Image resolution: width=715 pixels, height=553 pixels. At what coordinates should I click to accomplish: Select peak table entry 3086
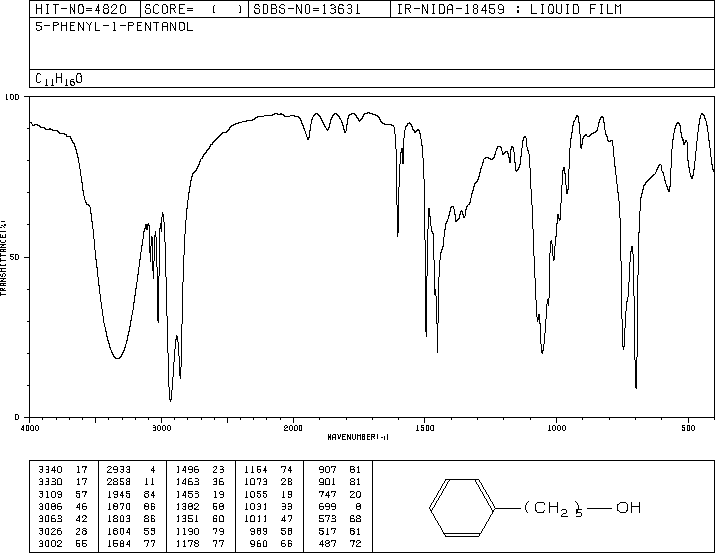tap(50, 506)
